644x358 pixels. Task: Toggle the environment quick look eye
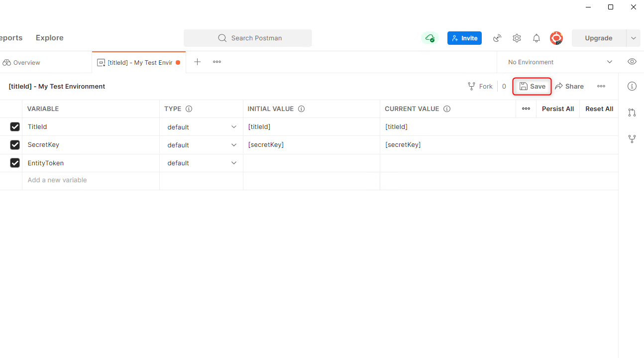click(x=632, y=61)
